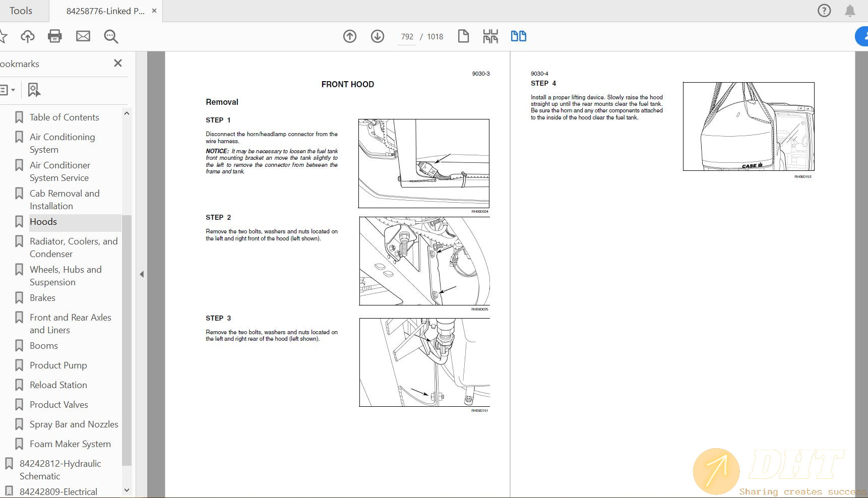Click the STEP 4 heading text
The image size is (868, 498).
[543, 84]
